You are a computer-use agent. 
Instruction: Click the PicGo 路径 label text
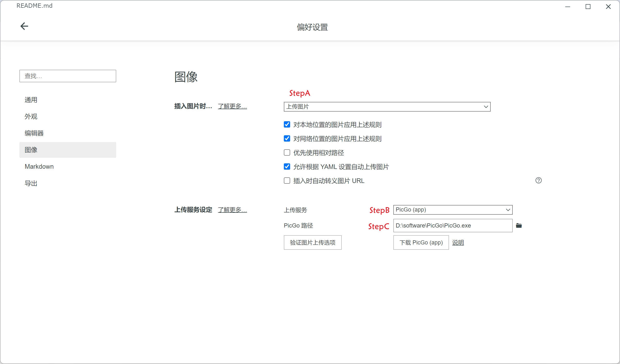point(298,226)
